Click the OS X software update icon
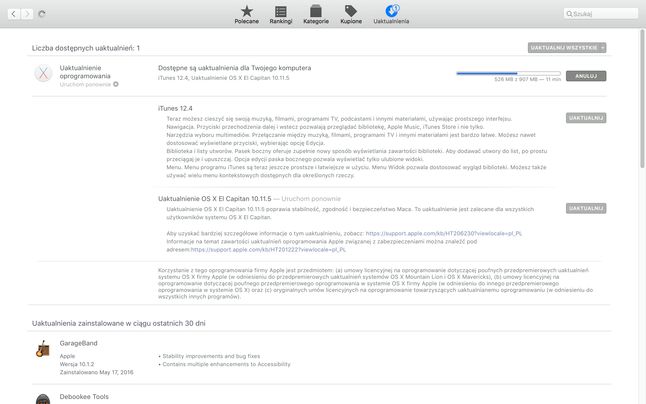 [x=43, y=73]
